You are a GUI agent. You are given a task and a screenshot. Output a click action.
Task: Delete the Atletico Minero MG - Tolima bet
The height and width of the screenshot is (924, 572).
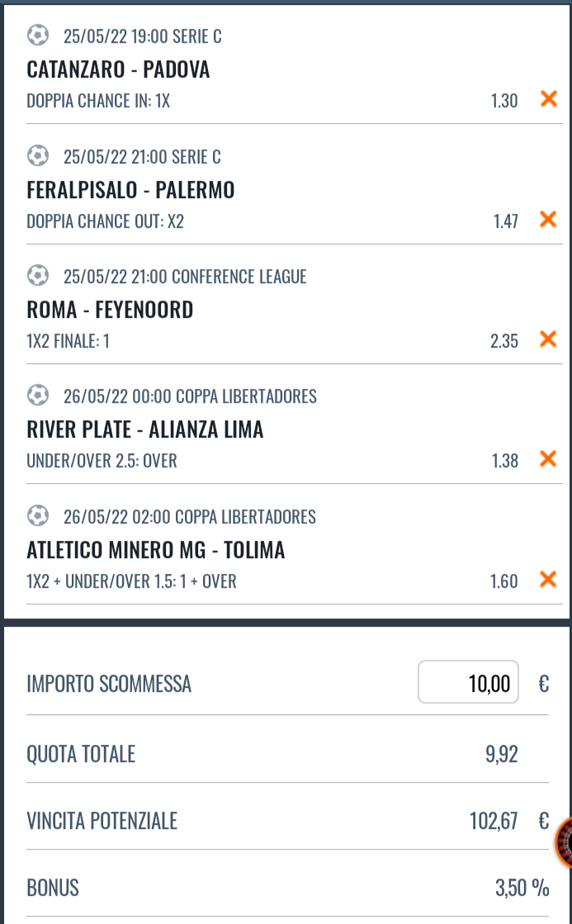(x=547, y=580)
